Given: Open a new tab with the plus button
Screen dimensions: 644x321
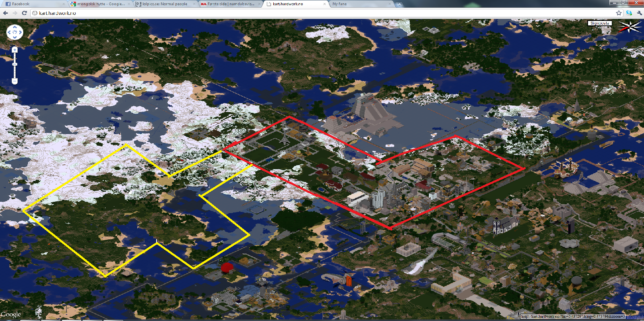Looking at the screenshot, I should [x=399, y=4].
